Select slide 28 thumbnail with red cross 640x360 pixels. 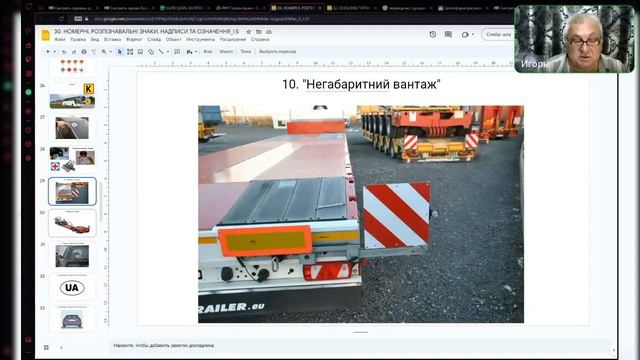(x=72, y=159)
